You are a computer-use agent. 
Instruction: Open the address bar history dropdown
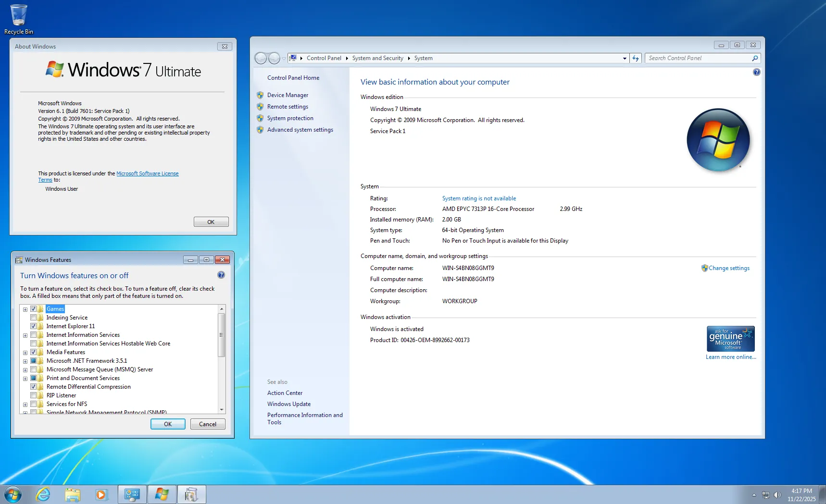coord(625,58)
